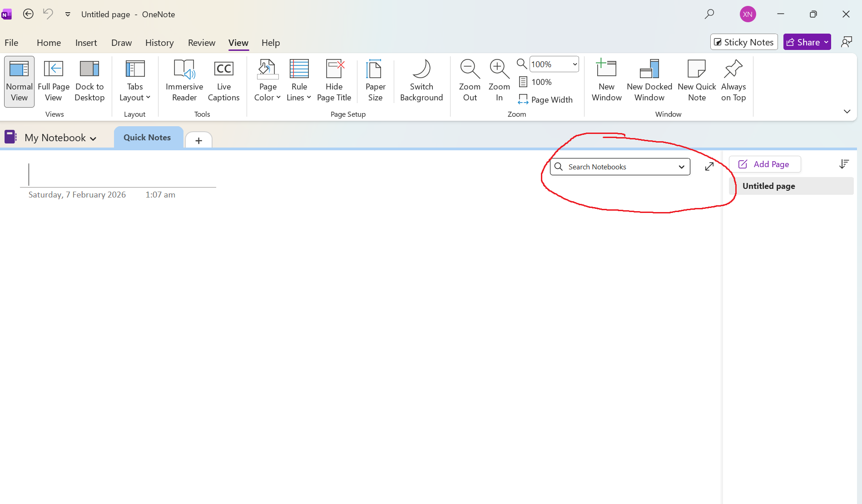Click Zoom In magnifier
Viewport: 862px width, 504px height.
click(x=499, y=81)
